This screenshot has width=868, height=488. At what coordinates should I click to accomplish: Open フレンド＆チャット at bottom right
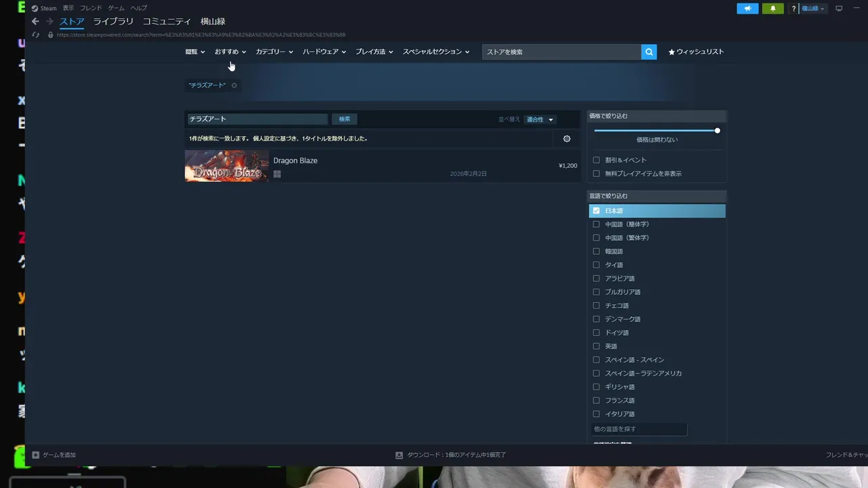click(x=846, y=455)
